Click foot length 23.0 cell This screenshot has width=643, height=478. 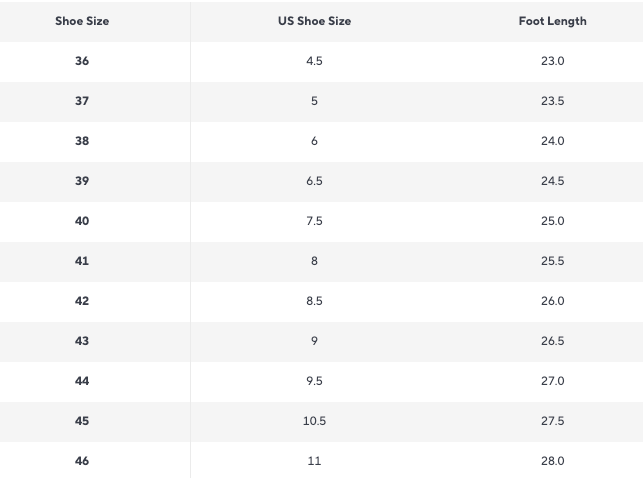(x=552, y=61)
